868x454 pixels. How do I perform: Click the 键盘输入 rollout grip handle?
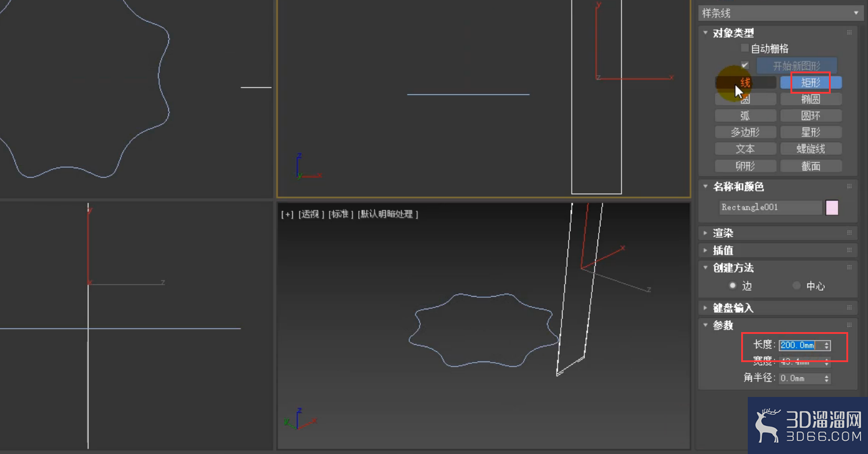click(849, 308)
